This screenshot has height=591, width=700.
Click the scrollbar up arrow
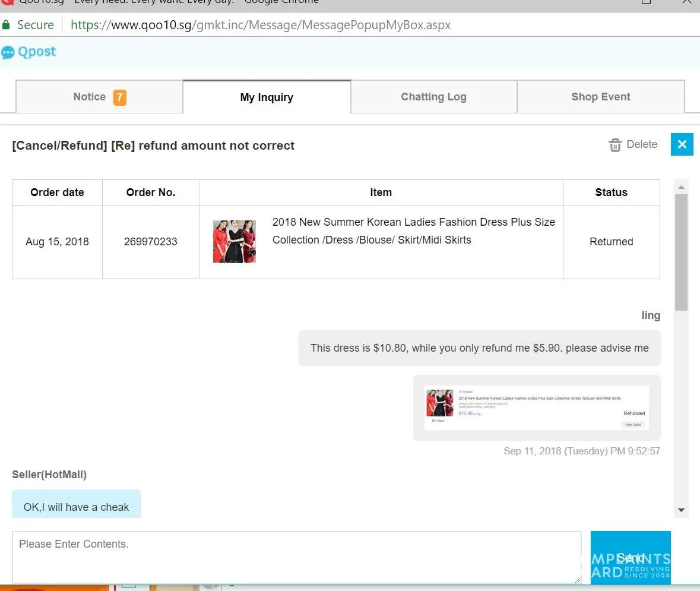[681, 187]
